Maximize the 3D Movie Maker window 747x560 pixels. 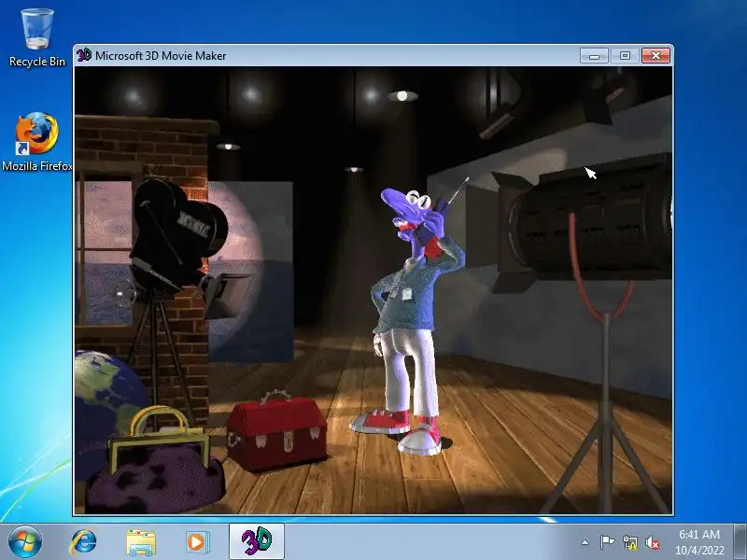625,56
